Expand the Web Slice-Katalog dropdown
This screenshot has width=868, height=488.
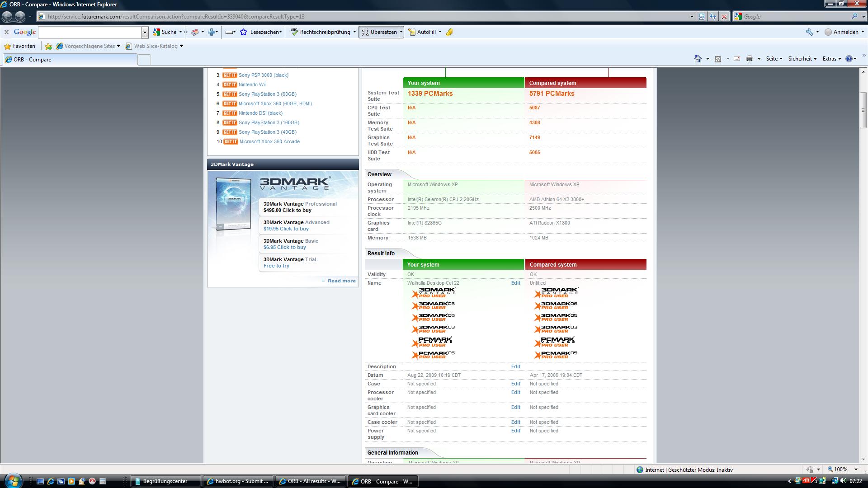coord(181,46)
